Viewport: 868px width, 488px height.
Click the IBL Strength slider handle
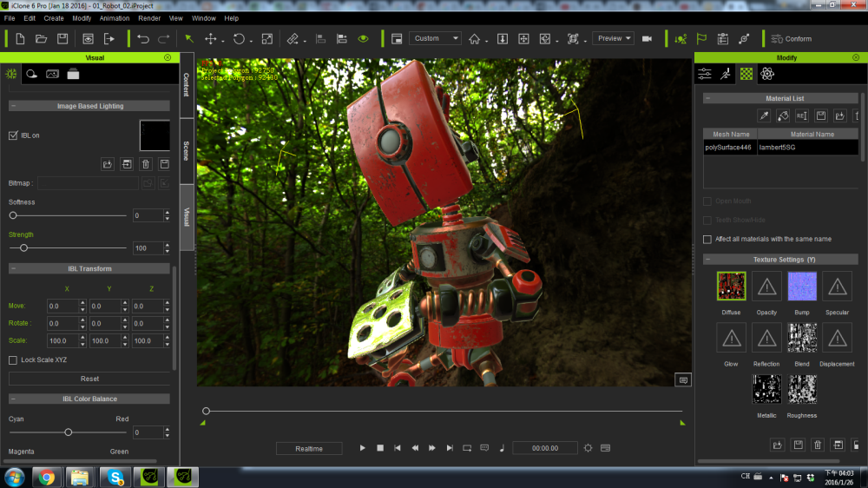tap(23, 248)
